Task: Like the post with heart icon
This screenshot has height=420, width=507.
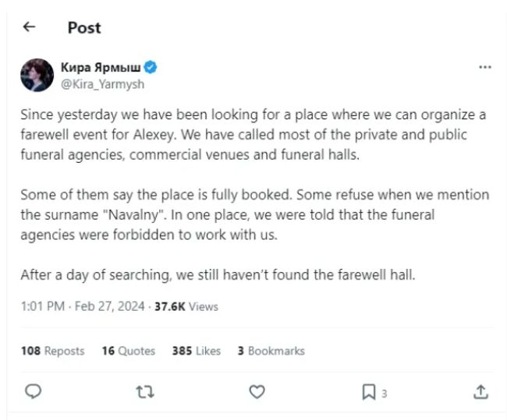Action: click(x=257, y=392)
